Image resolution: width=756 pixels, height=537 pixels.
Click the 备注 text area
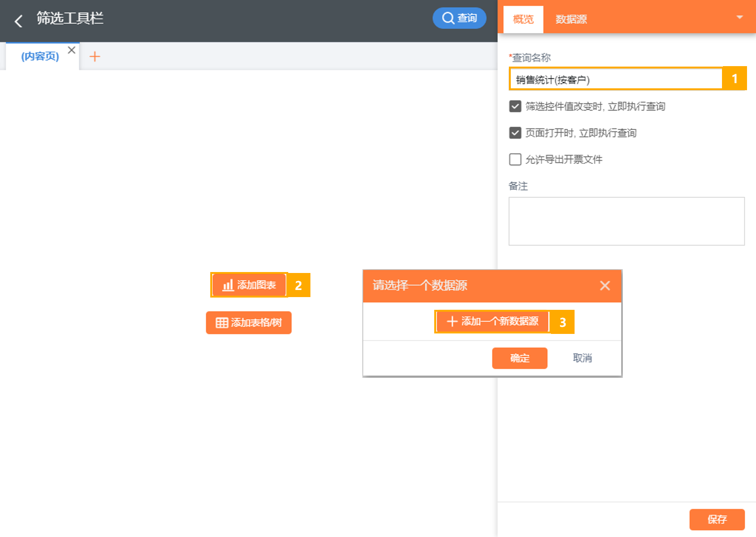pyautogui.click(x=627, y=221)
